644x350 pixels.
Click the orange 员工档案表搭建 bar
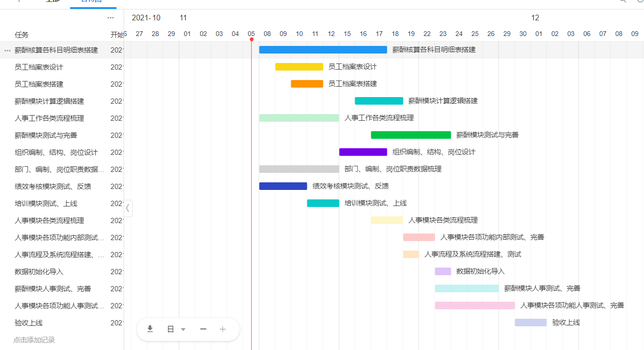click(x=307, y=84)
